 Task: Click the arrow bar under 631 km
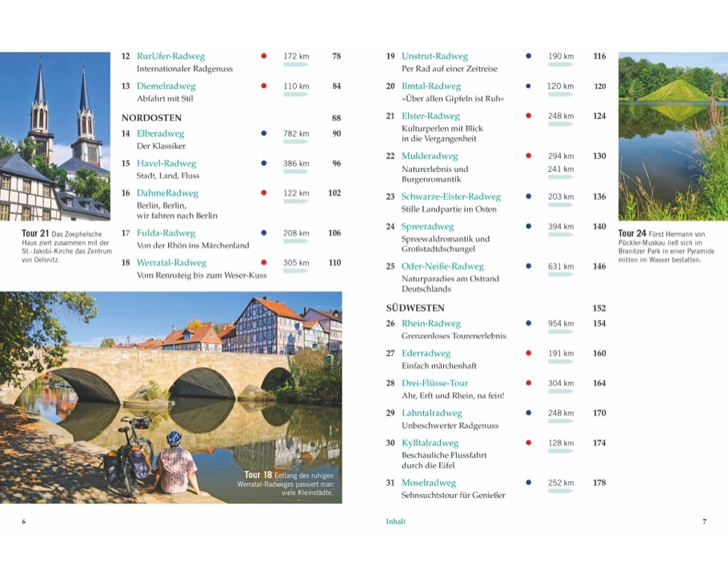click(560, 275)
